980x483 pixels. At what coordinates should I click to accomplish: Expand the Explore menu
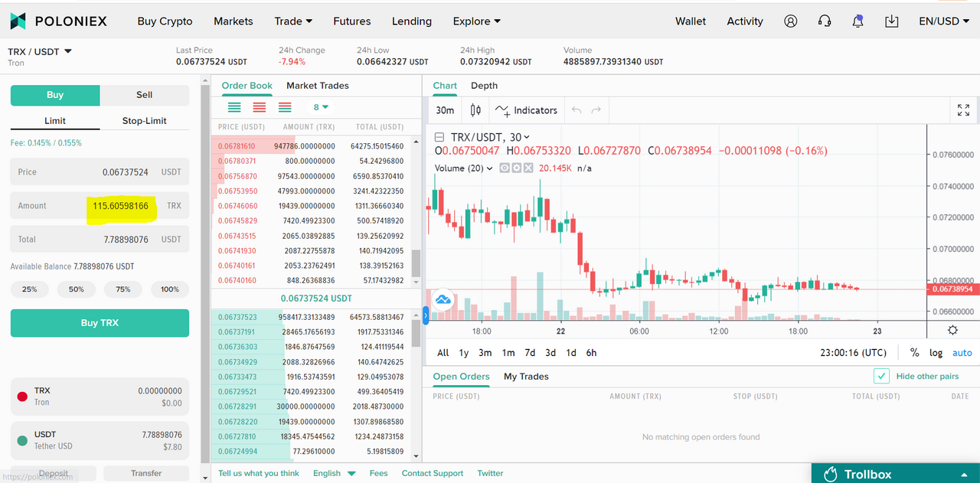click(x=477, y=21)
